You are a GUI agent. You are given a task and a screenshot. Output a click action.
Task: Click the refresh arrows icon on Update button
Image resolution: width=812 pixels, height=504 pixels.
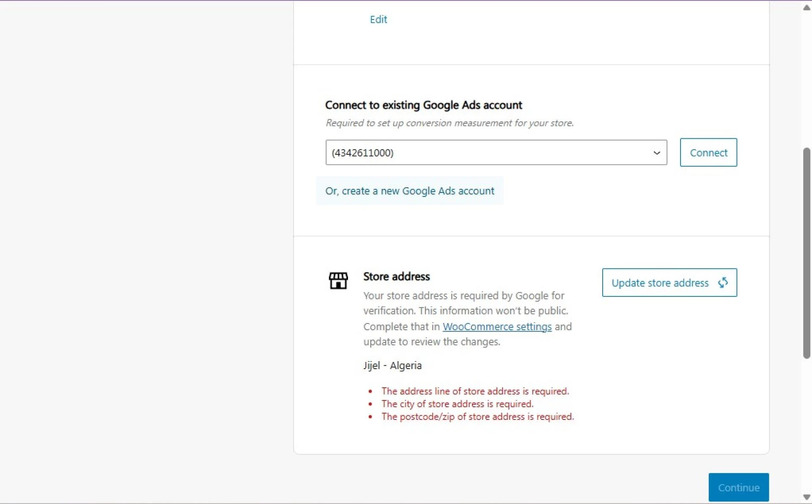723,282
